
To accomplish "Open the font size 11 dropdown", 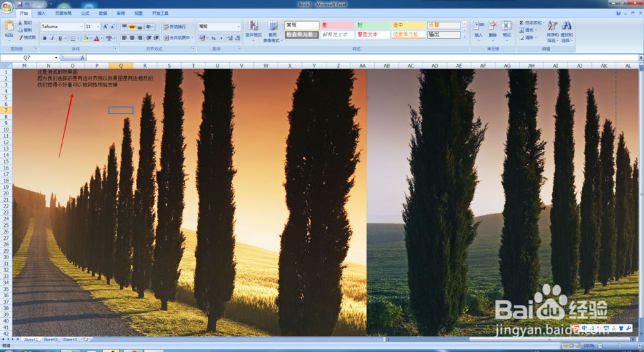I will tap(98, 26).
